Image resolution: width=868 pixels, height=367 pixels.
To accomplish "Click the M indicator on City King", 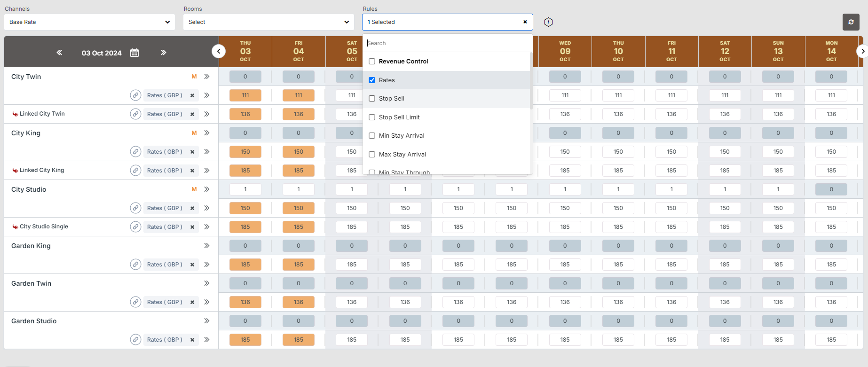I will (194, 133).
